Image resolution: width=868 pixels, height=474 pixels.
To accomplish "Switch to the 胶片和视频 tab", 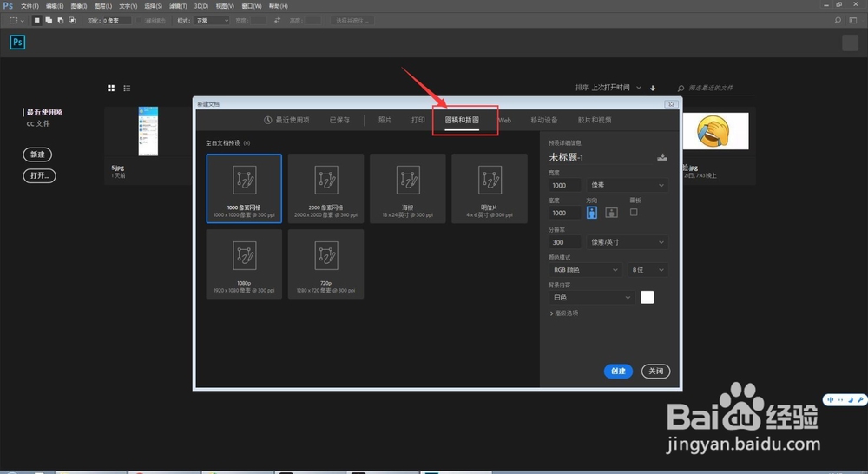I will click(x=595, y=120).
